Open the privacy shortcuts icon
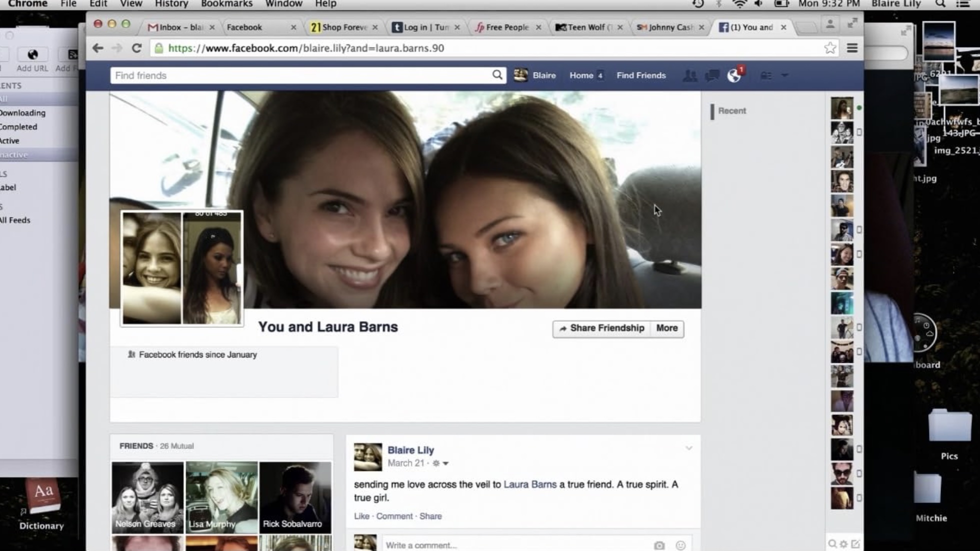980x551 pixels. click(766, 75)
